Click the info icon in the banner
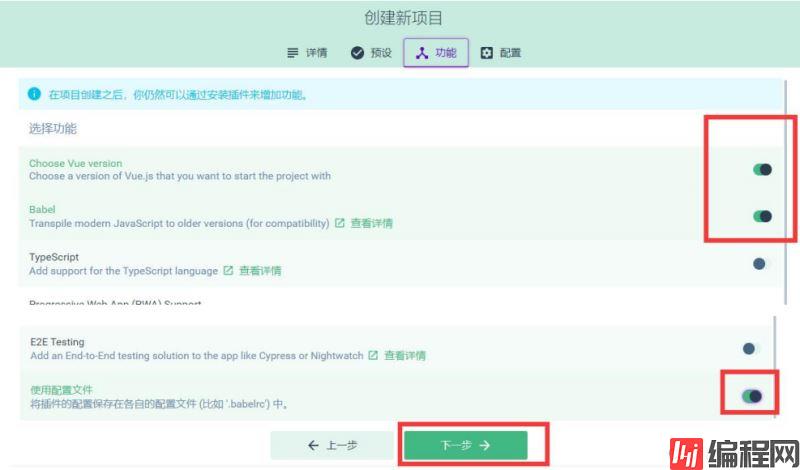 (35, 95)
